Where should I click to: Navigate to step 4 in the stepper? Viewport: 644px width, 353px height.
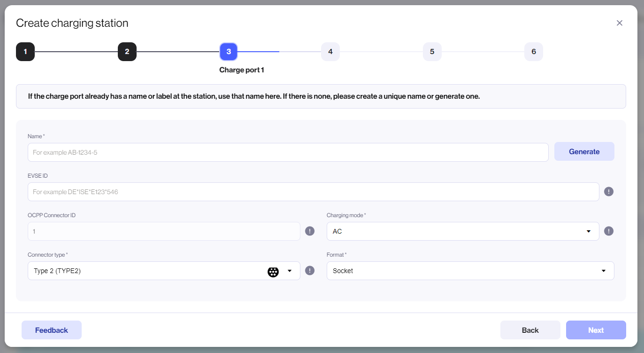(x=330, y=52)
